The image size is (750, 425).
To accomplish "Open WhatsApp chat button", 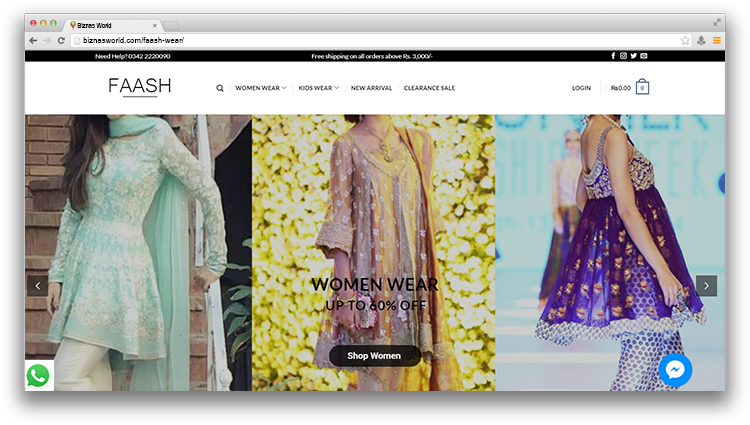I will [38, 375].
